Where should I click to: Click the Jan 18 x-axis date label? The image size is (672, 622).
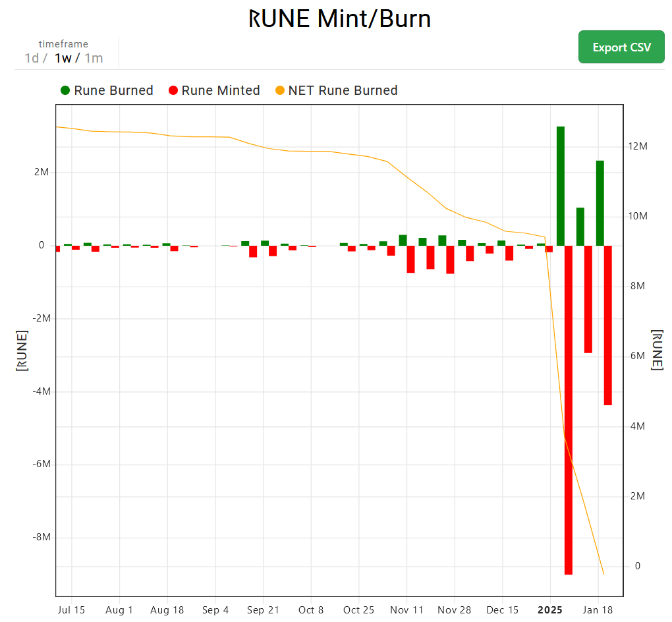click(x=598, y=610)
